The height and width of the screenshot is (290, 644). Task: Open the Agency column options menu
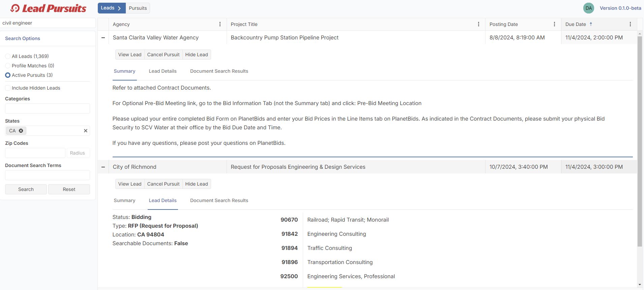tap(220, 24)
